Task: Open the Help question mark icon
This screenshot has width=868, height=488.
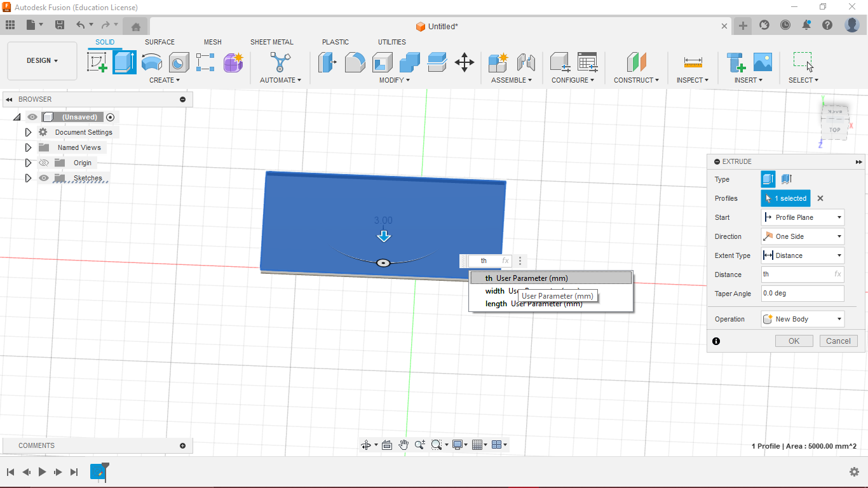Action: pos(827,25)
